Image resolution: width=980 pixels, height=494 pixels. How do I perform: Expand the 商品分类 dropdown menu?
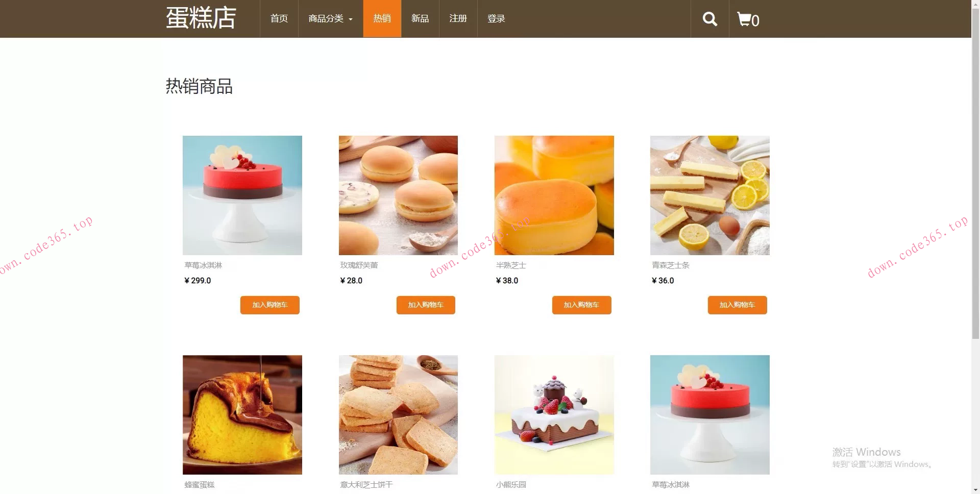click(331, 19)
